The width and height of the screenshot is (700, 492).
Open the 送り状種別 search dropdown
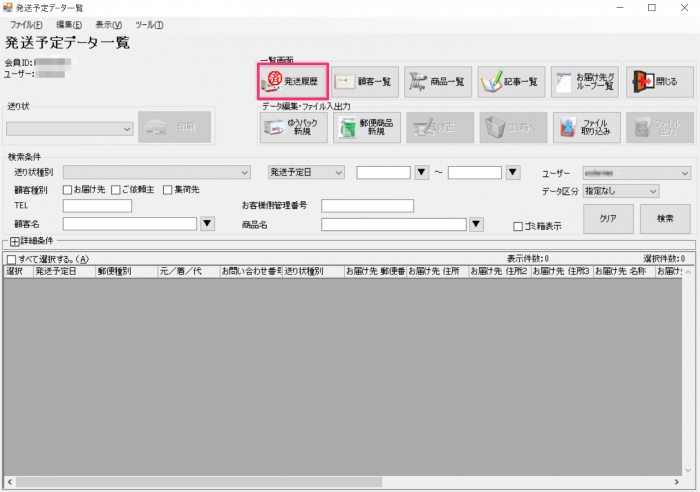click(157, 172)
